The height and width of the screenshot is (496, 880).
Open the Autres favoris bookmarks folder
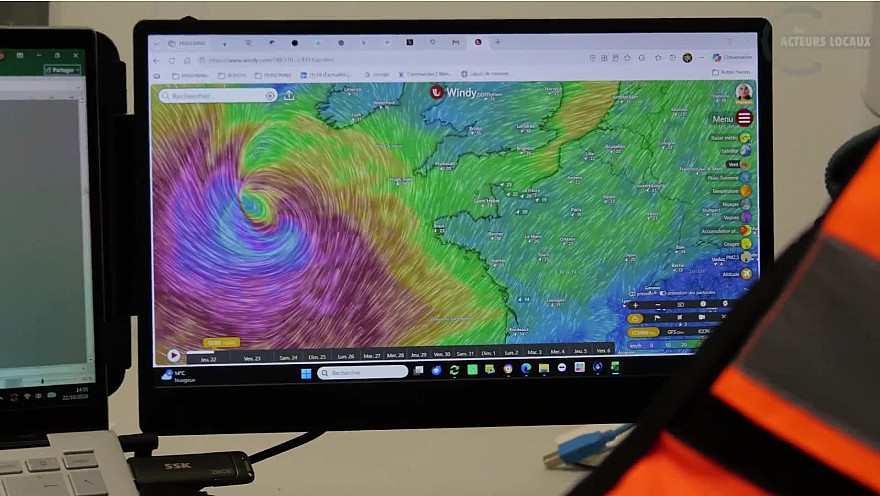coord(731,72)
